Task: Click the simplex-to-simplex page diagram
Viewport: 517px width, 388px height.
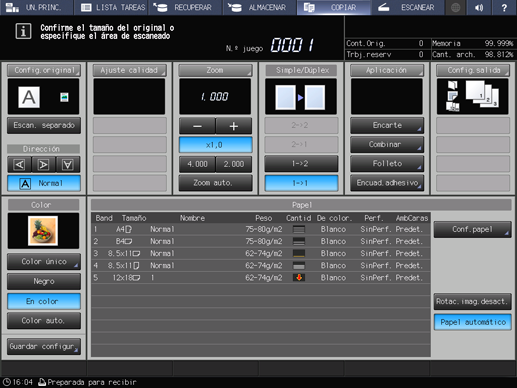Action: tap(301, 97)
